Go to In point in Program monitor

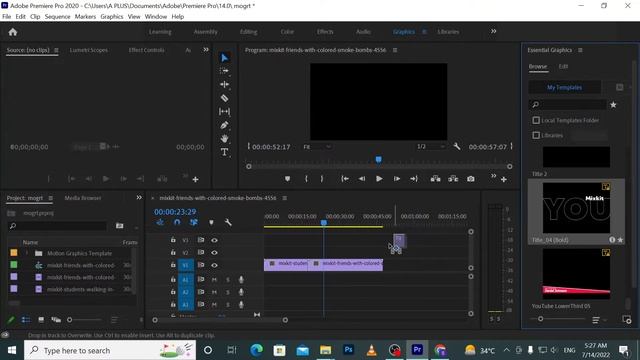(x=344, y=179)
